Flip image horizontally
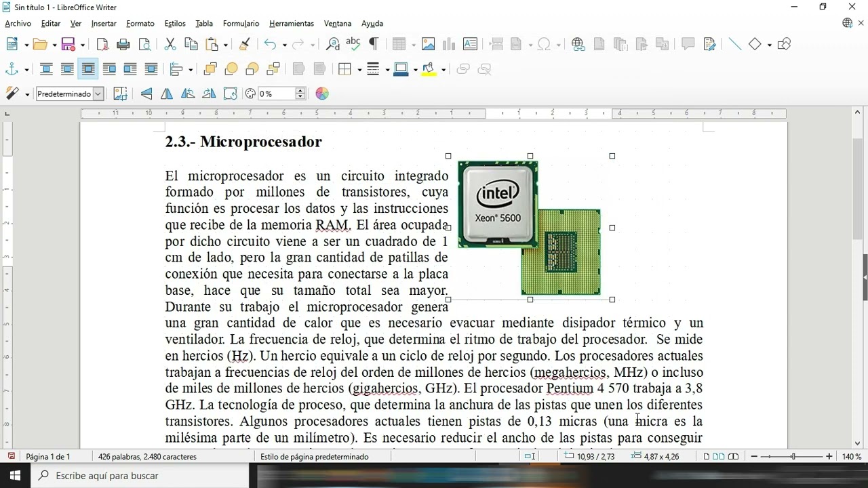868x488 pixels. pos(167,94)
